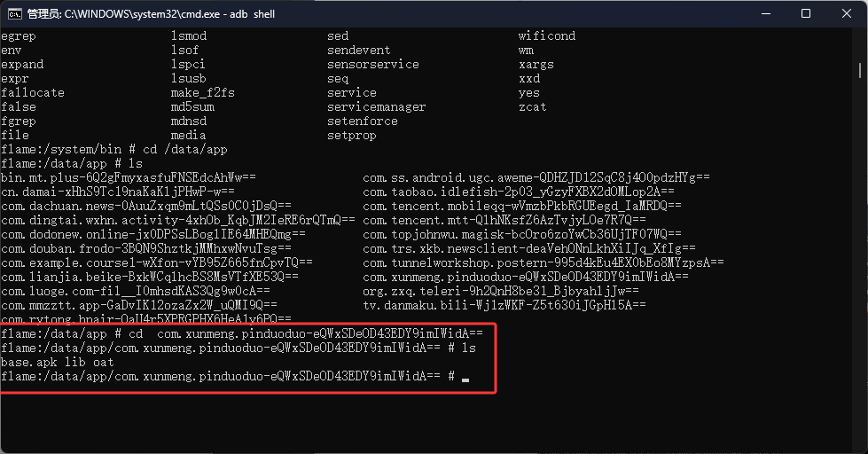Viewport: 868px width, 454px height.
Task: Click 'egrep' in the command list
Action: tap(19, 36)
